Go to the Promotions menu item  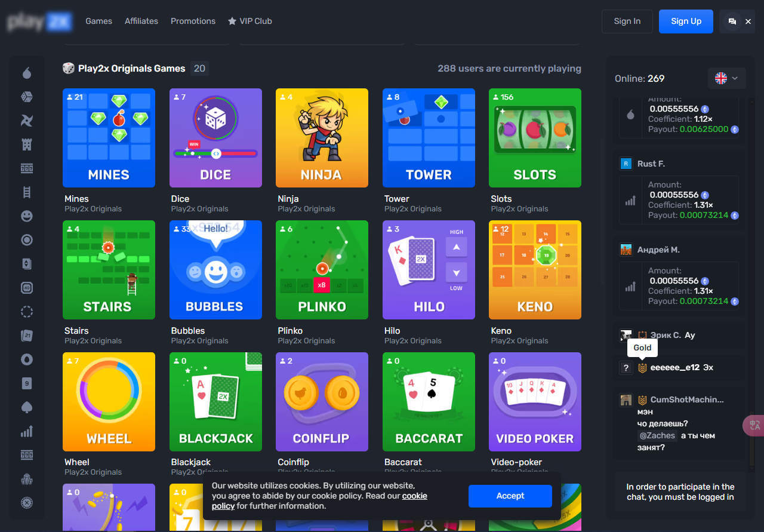point(193,21)
